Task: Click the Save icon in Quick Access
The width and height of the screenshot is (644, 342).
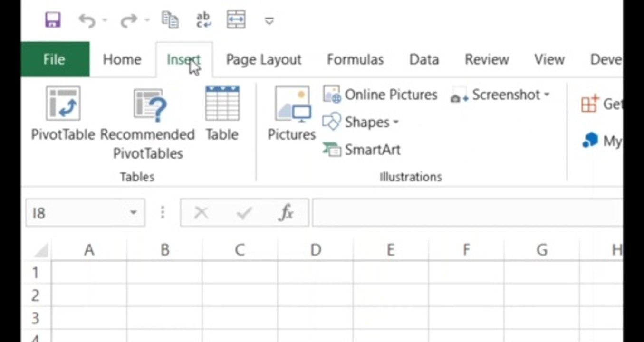Action: 53,20
